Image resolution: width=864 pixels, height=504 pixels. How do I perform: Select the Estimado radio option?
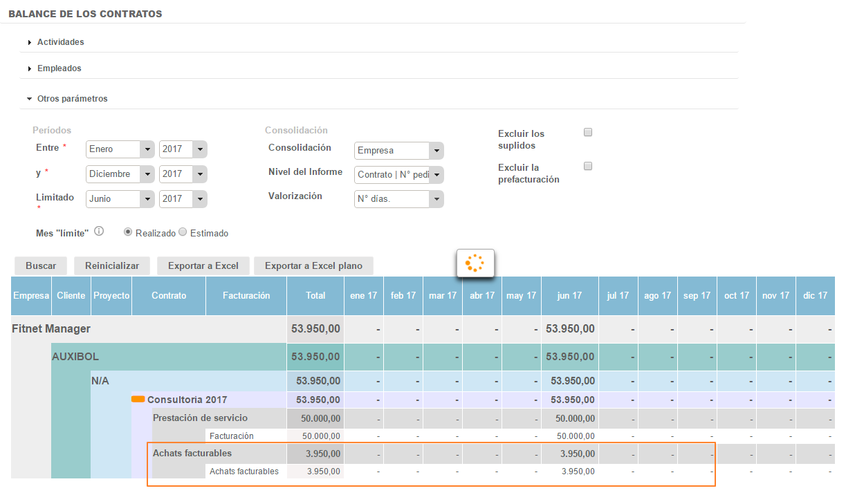click(183, 233)
